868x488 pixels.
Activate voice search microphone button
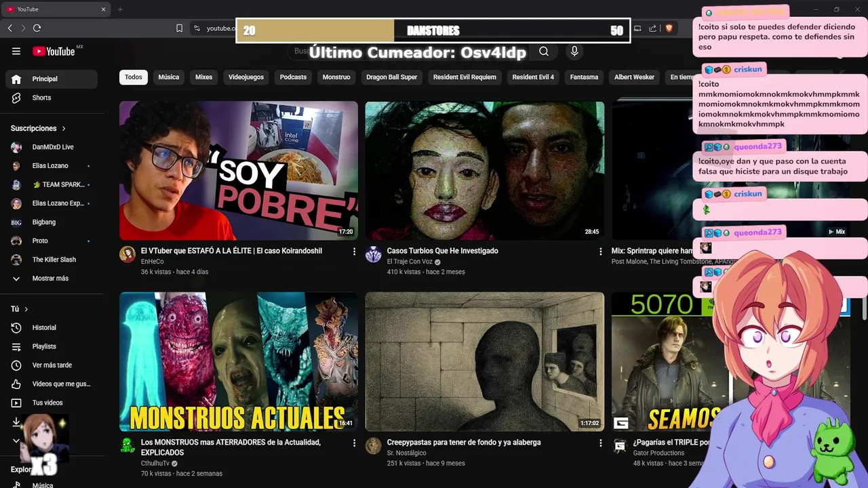tap(574, 52)
